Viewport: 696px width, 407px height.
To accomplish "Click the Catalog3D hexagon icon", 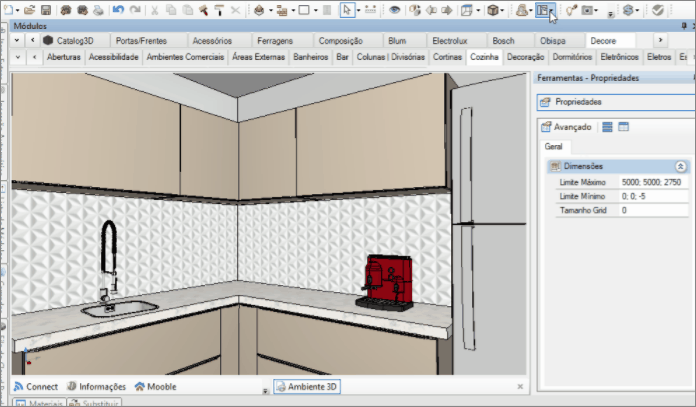I will [x=48, y=40].
